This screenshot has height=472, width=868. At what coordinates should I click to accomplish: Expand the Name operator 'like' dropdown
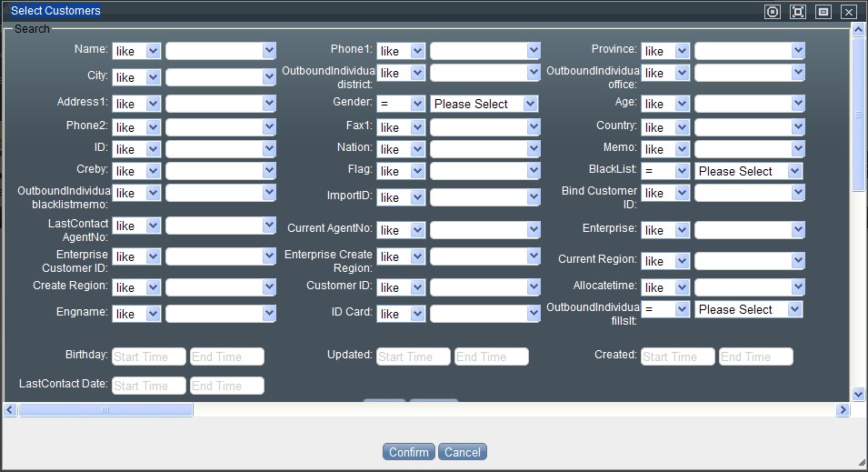point(135,51)
